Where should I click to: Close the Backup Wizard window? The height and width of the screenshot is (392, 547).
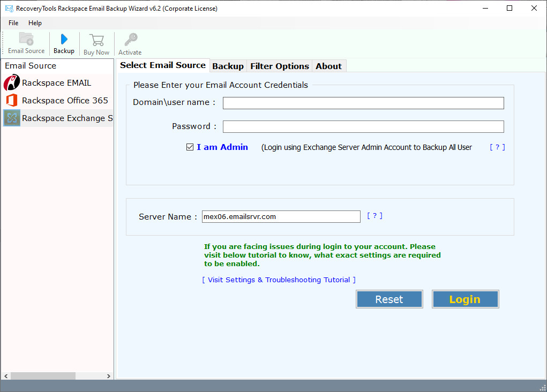point(534,9)
